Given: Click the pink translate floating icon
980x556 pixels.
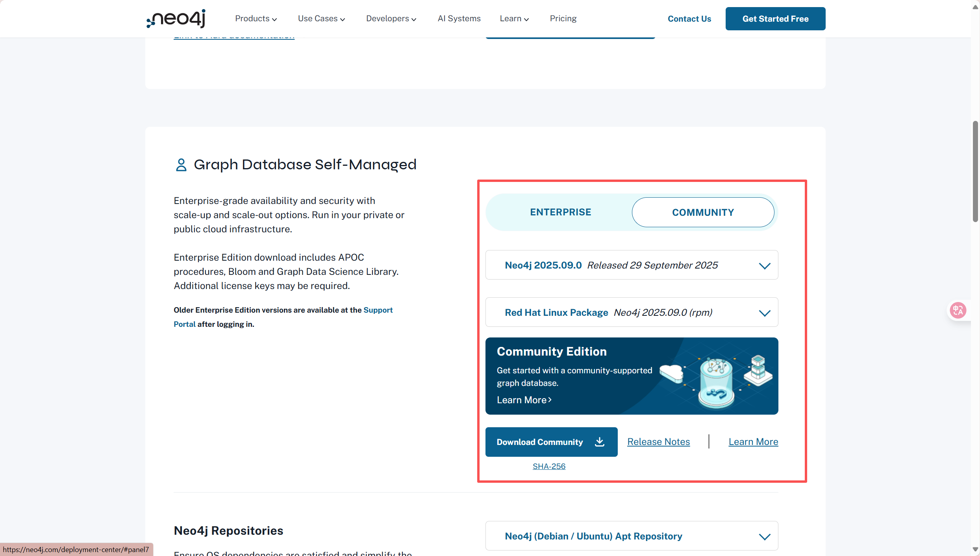Looking at the screenshot, I should (958, 310).
